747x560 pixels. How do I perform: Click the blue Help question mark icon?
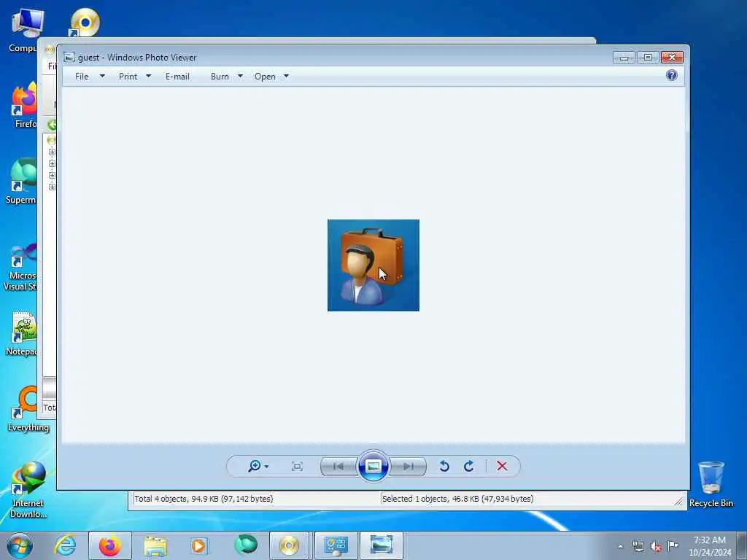coord(672,75)
